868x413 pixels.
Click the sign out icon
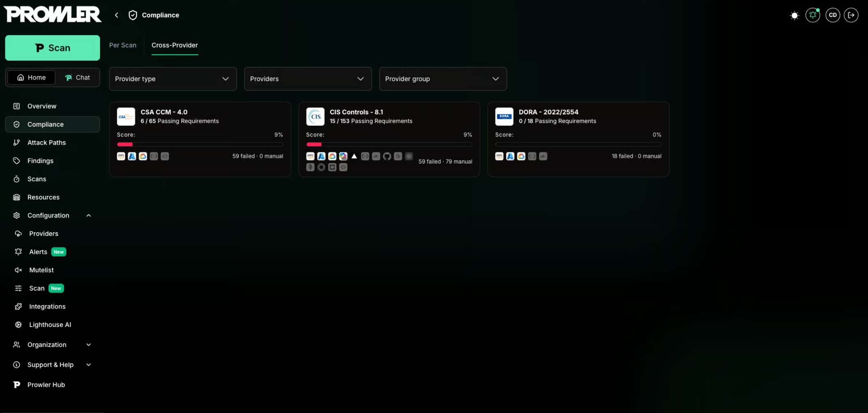tap(851, 15)
